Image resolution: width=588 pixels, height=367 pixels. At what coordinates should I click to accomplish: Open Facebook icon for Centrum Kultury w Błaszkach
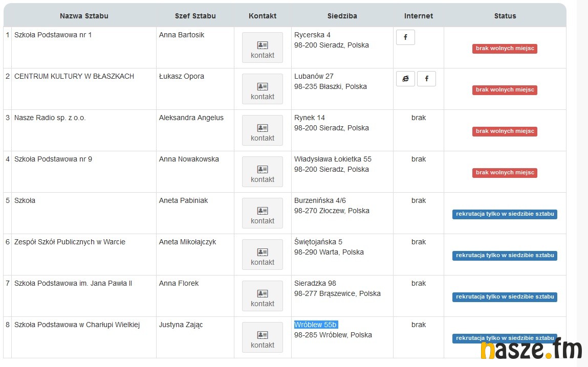(x=426, y=79)
